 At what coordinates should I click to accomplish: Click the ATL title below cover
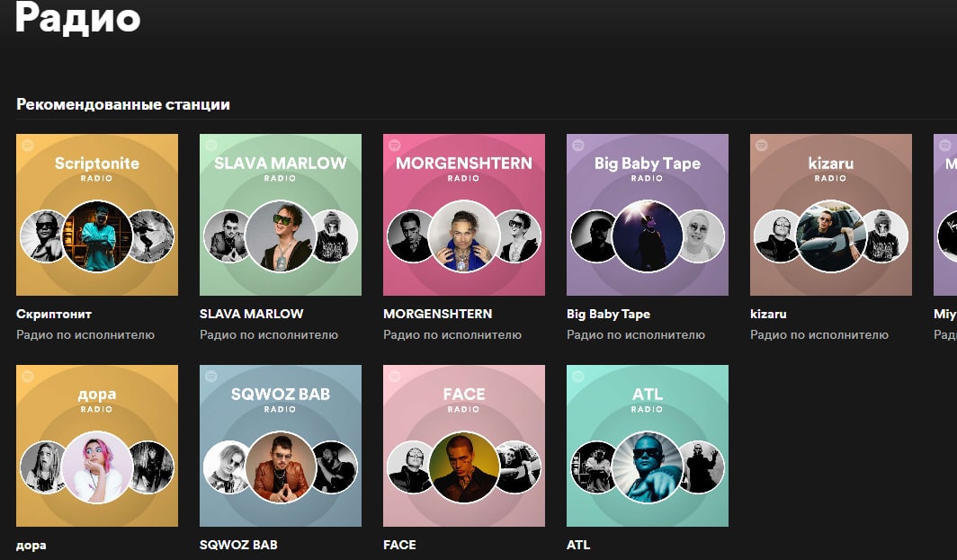point(578,546)
